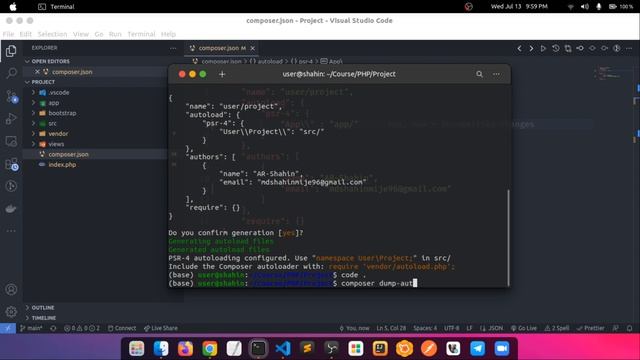Open Zoom from the dock

(x=502, y=348)
